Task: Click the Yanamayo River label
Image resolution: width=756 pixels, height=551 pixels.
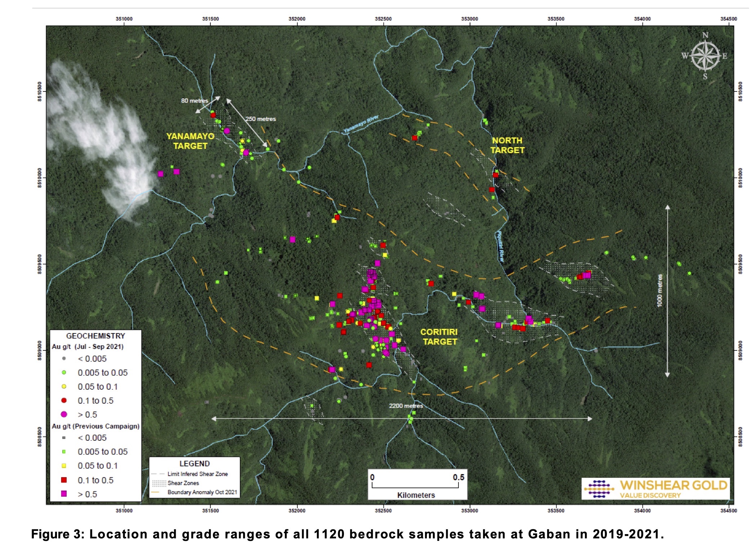Action: click(361, 124)
